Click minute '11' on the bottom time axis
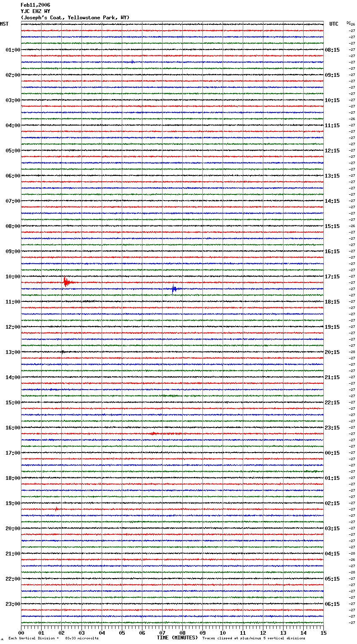The image size is (357, 644). click(243, 633)
